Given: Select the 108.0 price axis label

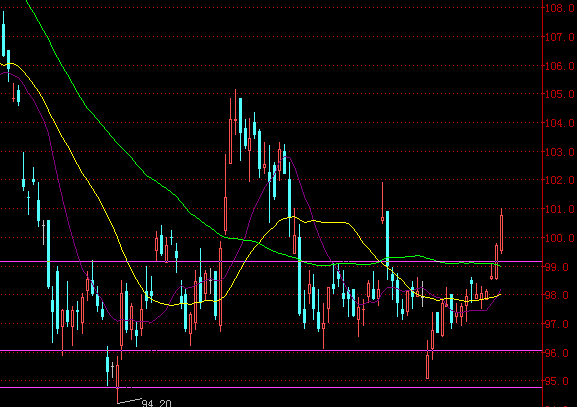Looking at the screenshot, I should point(560,8).
